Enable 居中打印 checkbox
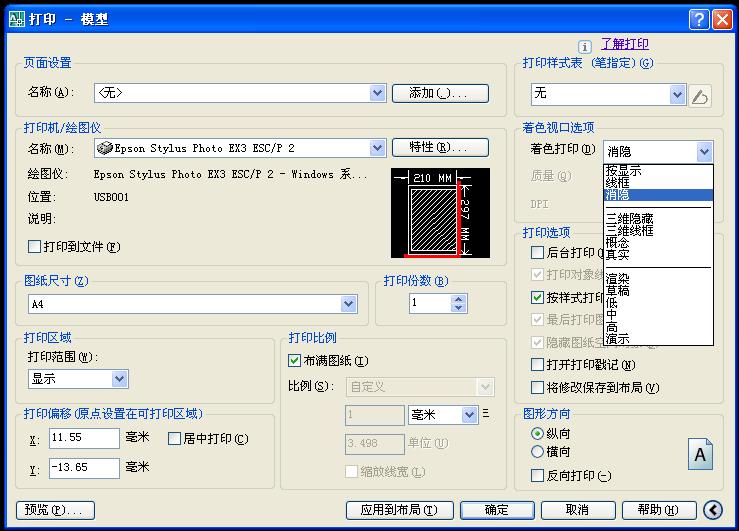This screenshot has width=739, height=531. click(174, 439)
